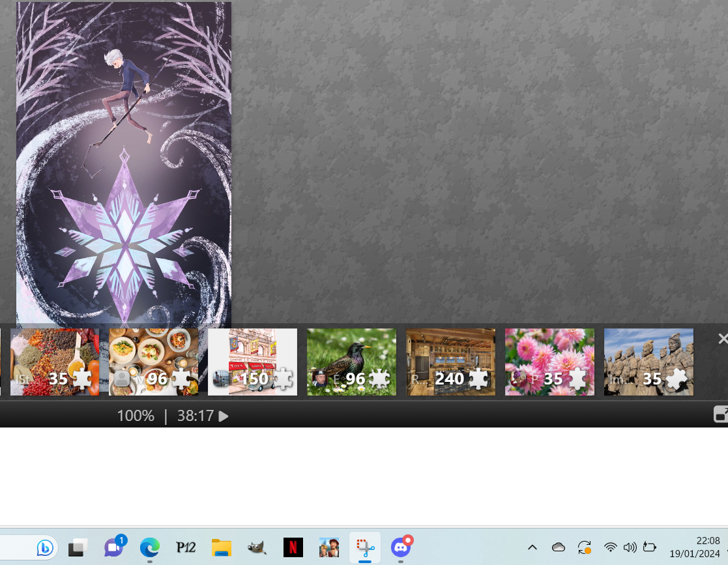Open the chat app with one notification
The width and height of the screenshot is (728, 565).
[114, 547]
